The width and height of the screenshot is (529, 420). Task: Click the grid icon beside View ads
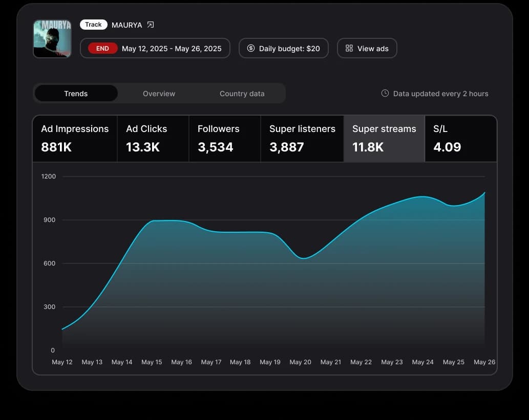pyautogui.click(x=349, y=48)
